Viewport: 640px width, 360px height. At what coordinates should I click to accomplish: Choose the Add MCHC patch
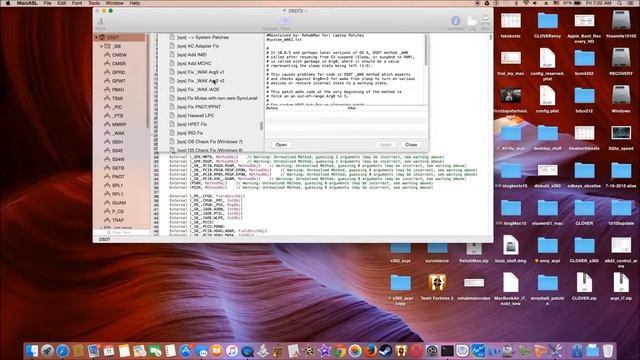tap(194, 63)
